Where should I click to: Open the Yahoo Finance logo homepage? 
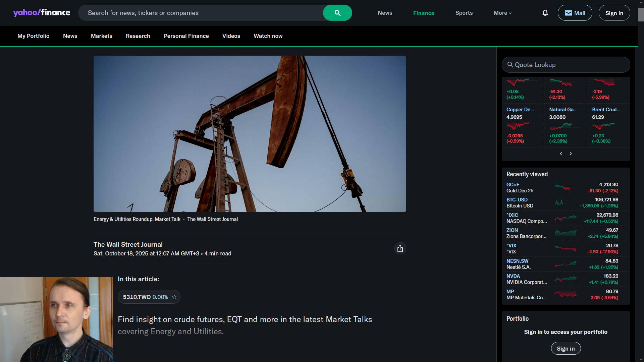(42, 13)
